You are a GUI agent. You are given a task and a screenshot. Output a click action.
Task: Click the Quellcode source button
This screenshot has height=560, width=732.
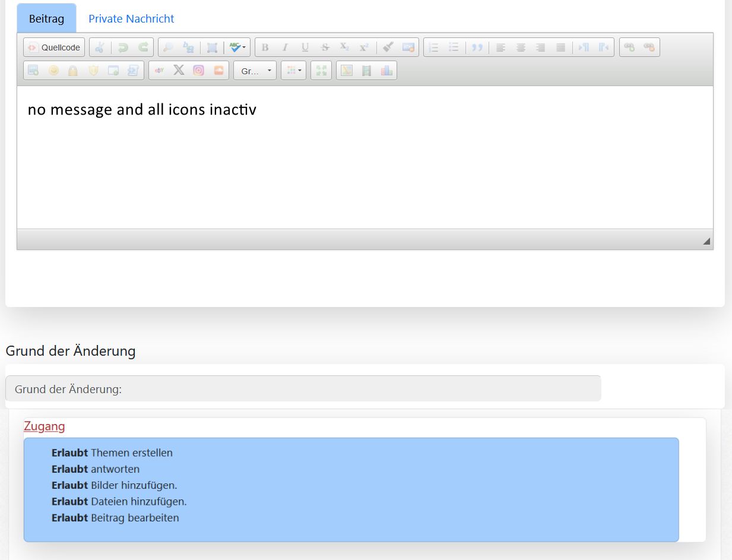pyautogui.click(x=55, y=48)
